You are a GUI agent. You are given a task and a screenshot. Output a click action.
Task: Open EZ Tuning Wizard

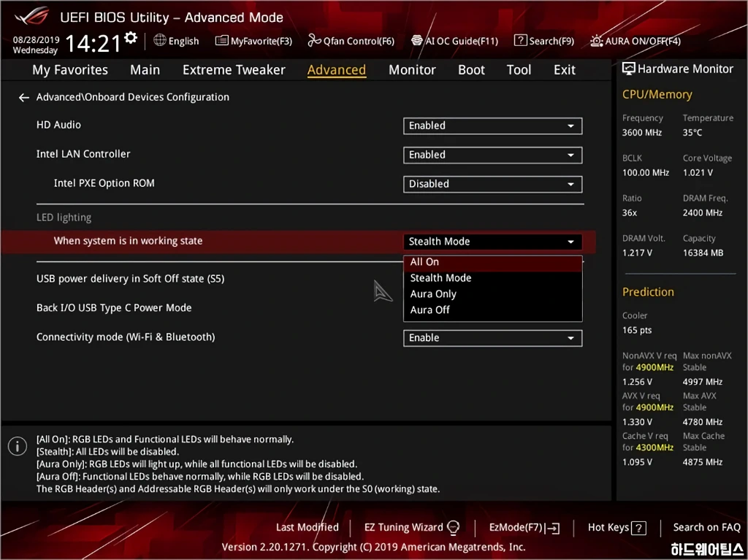(403, 528)
